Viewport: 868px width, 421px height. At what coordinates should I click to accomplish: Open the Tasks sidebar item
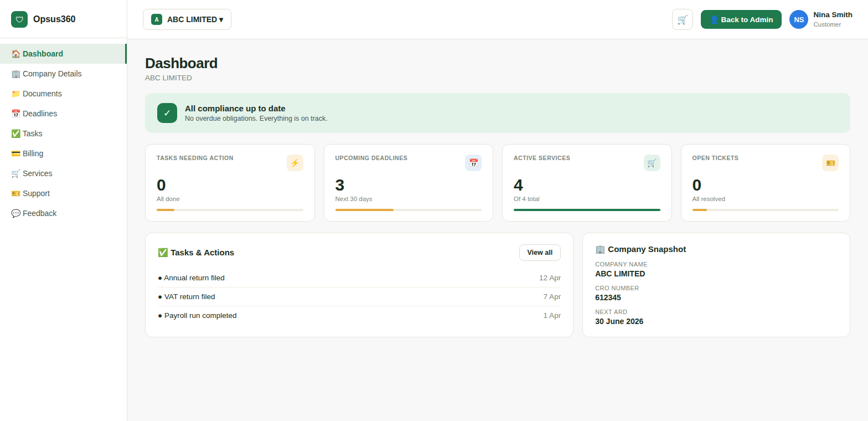[63, 134]
